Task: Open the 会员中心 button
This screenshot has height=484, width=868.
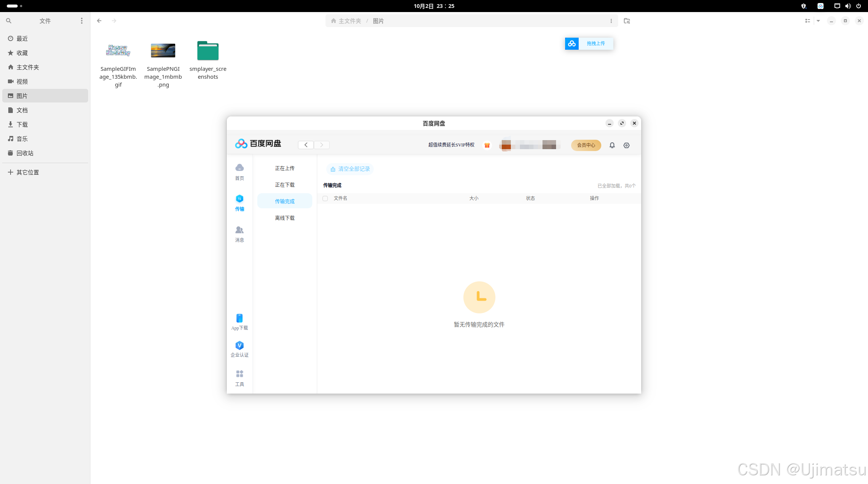Action: (586, 145)
